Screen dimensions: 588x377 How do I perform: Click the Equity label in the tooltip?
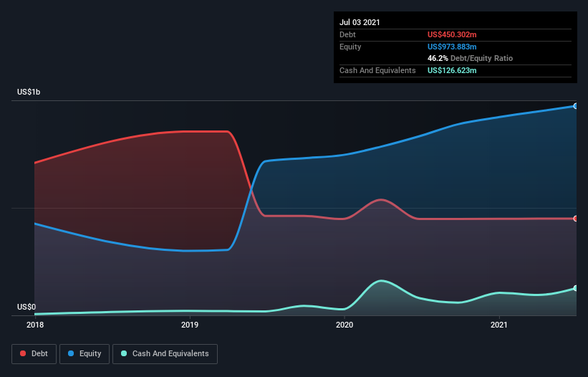click(350, 47)
